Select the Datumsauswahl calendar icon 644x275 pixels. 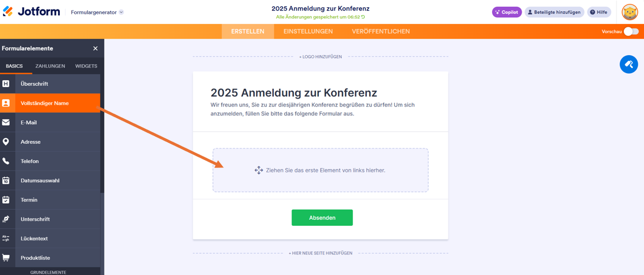(x=6, y=180)
